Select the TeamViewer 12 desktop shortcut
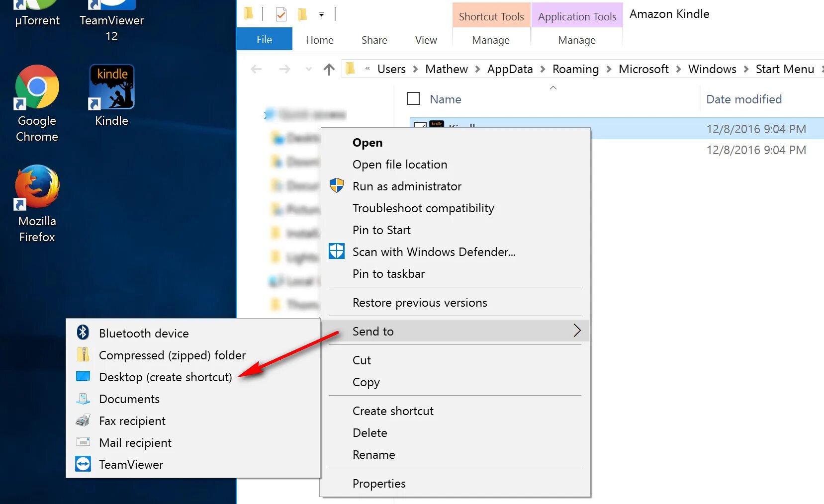The width and height of the screenshot is (824, 504). coord(111,20)
